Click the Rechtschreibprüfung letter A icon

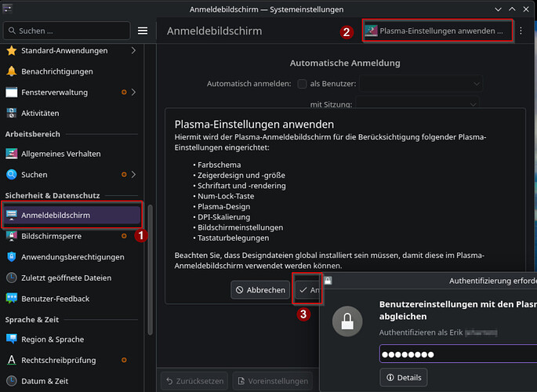[x=11, y=360]
